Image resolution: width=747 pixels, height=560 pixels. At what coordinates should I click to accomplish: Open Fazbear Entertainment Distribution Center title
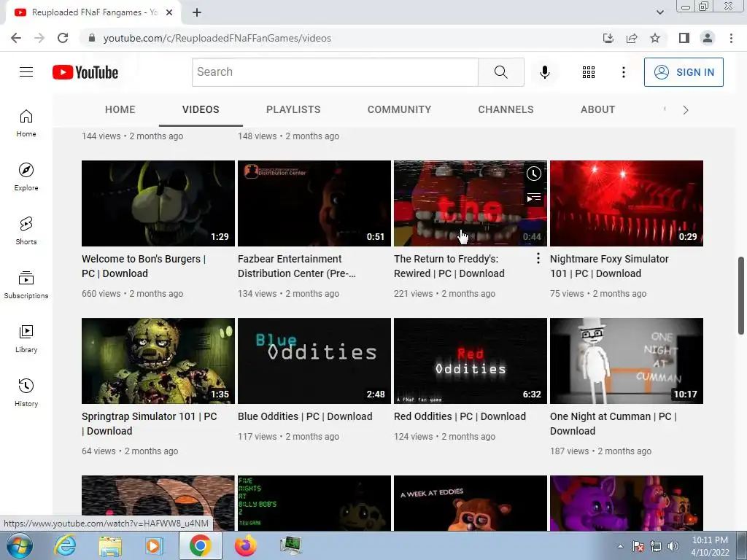tap(297, 266)
